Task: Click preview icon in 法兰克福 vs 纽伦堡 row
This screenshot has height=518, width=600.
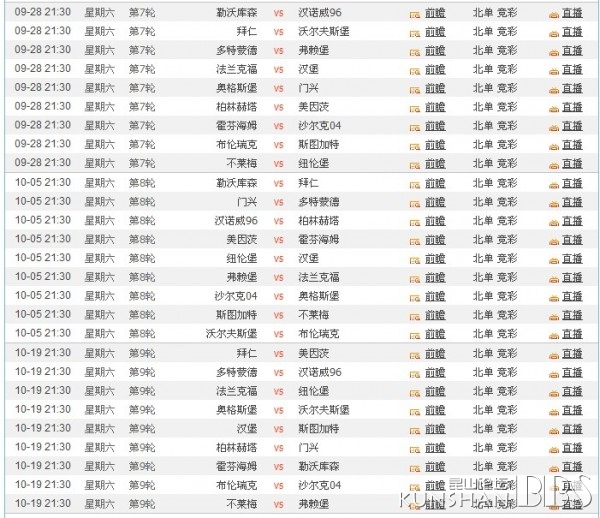Action: pos(414,393)
